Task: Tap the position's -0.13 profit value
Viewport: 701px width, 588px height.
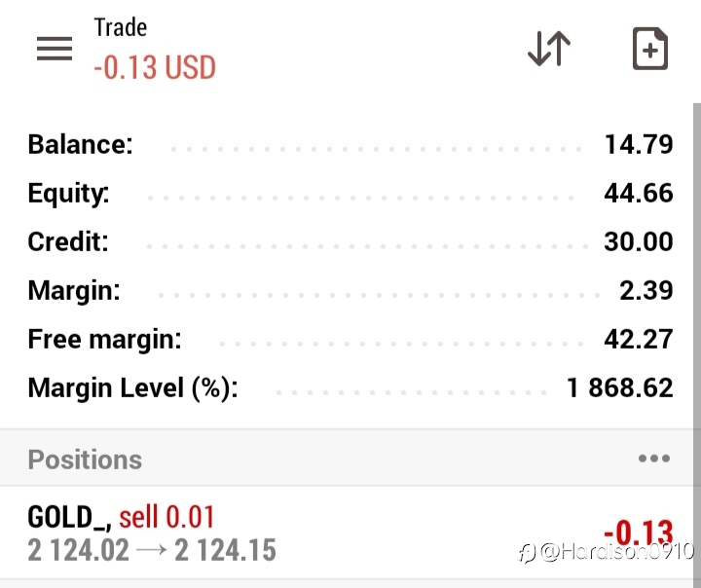Action: click(639, 532)
